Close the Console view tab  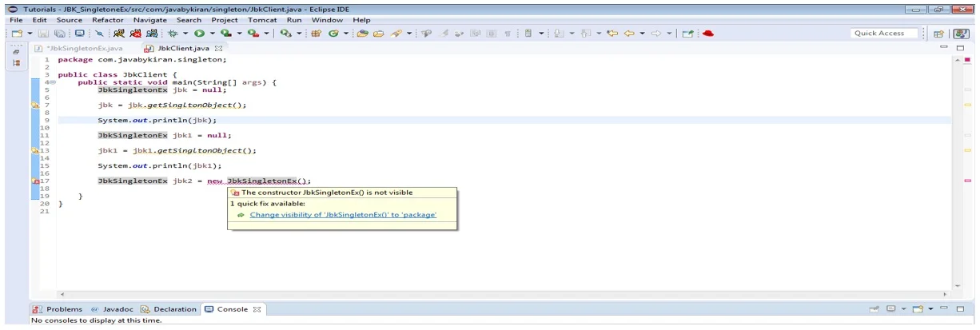(x=257, y=309)
